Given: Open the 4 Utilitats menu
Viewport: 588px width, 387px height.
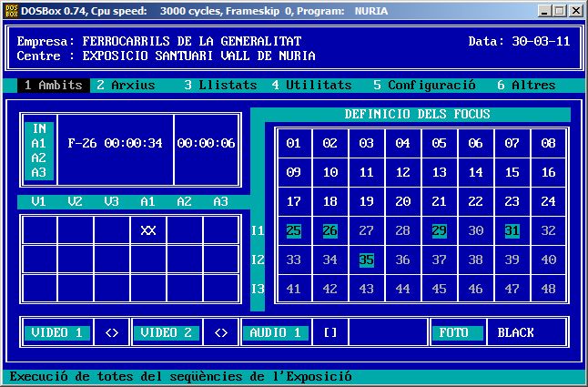Looking at the screenshot, I should coord(311,86).
